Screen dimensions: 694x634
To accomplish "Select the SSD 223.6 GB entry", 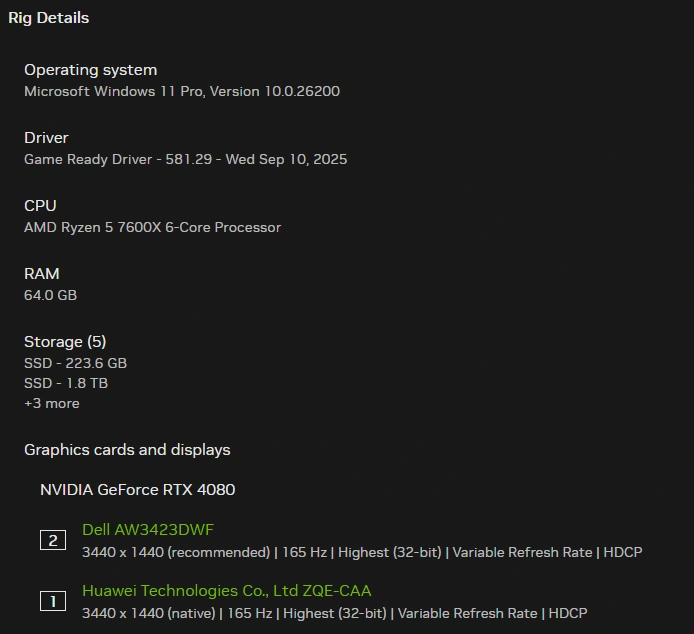I will (75, 363).
